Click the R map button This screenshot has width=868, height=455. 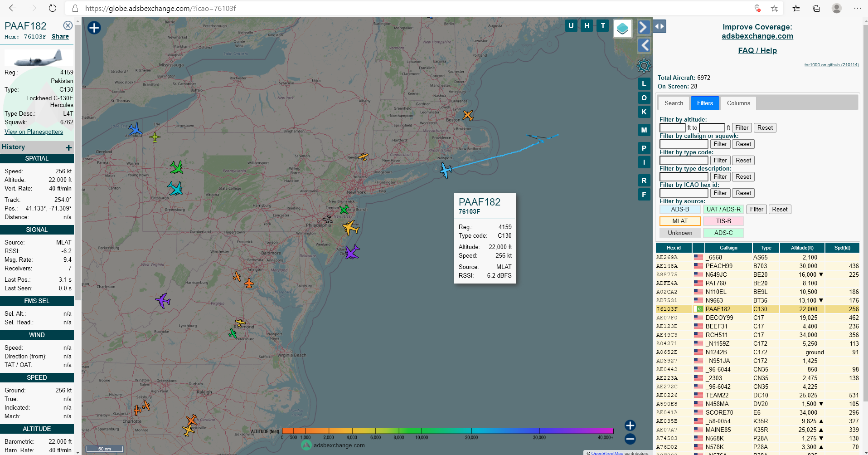644,181
